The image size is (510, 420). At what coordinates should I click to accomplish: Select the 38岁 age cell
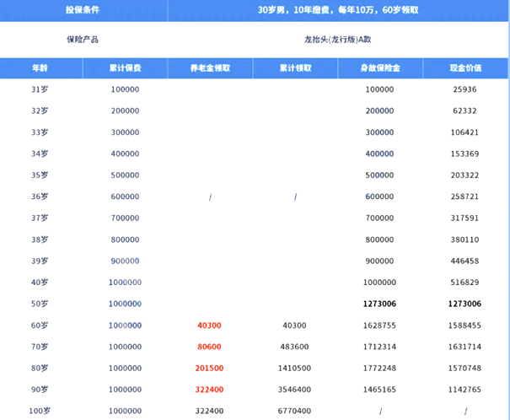tap(40, 240)
